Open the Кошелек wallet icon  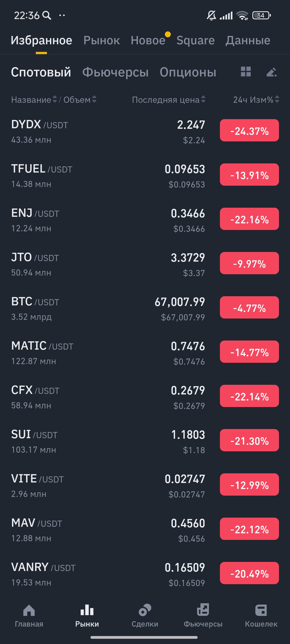point(261,610)
